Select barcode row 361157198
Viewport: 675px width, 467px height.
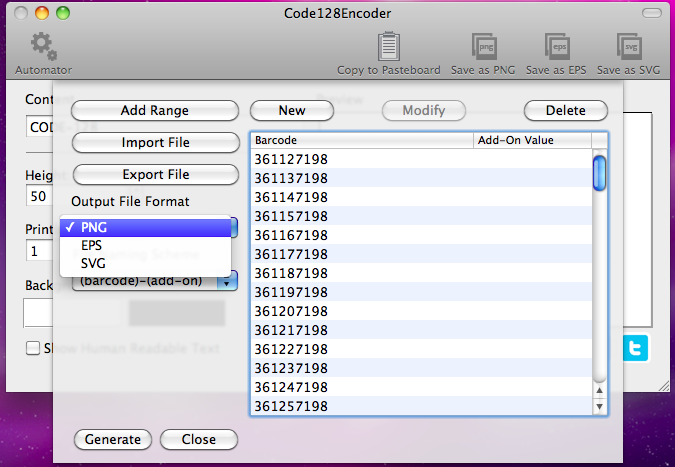pyautogui.click(x=421, y=216)
